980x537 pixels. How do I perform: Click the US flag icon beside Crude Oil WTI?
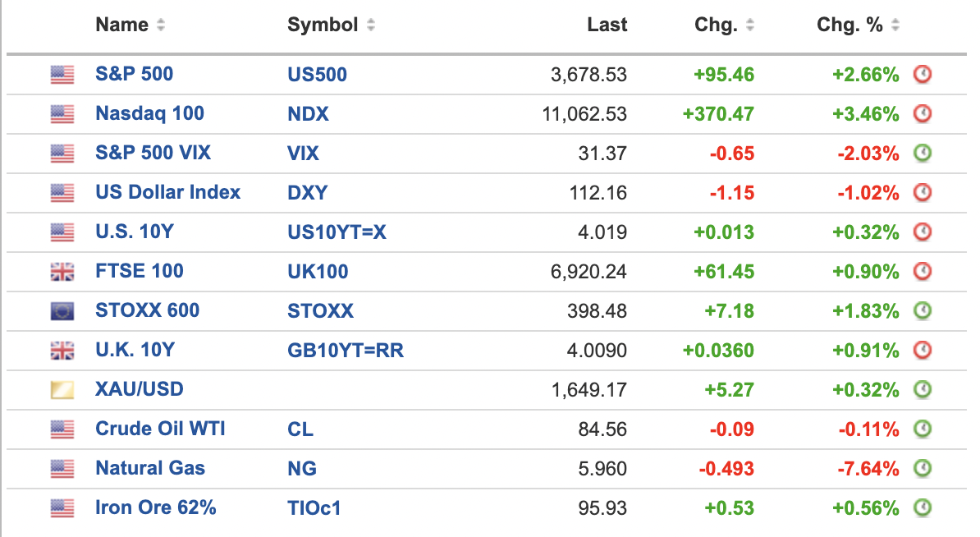point(62,429)
